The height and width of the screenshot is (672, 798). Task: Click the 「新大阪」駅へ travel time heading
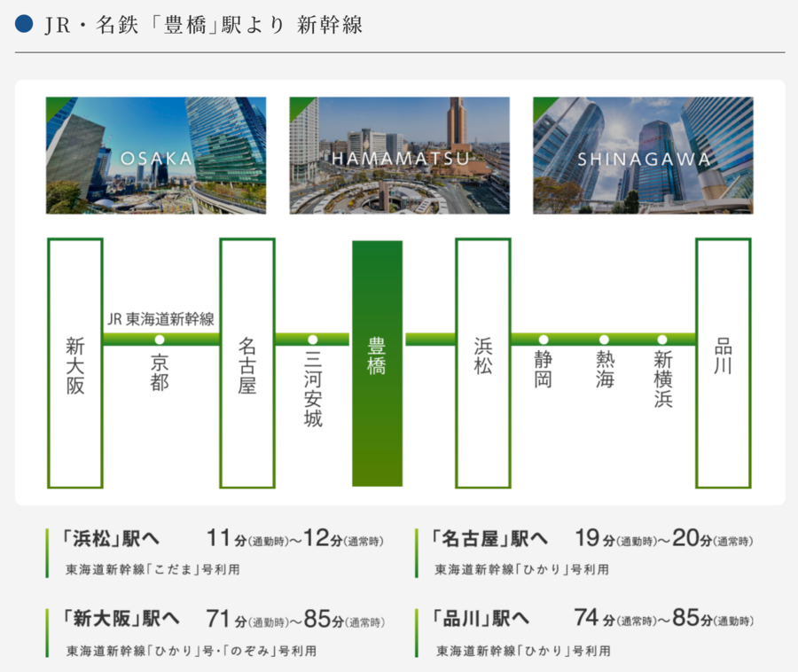point(121,618)
